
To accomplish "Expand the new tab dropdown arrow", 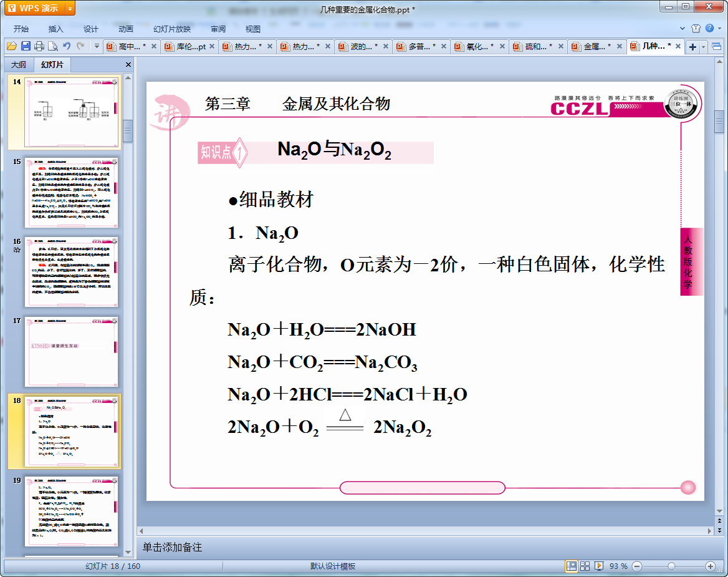I will coord(704,47).
